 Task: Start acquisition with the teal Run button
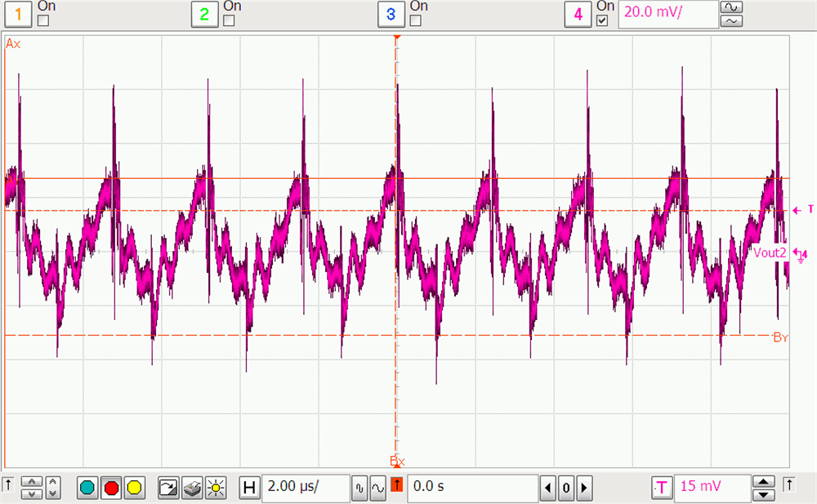click(86, 488)
